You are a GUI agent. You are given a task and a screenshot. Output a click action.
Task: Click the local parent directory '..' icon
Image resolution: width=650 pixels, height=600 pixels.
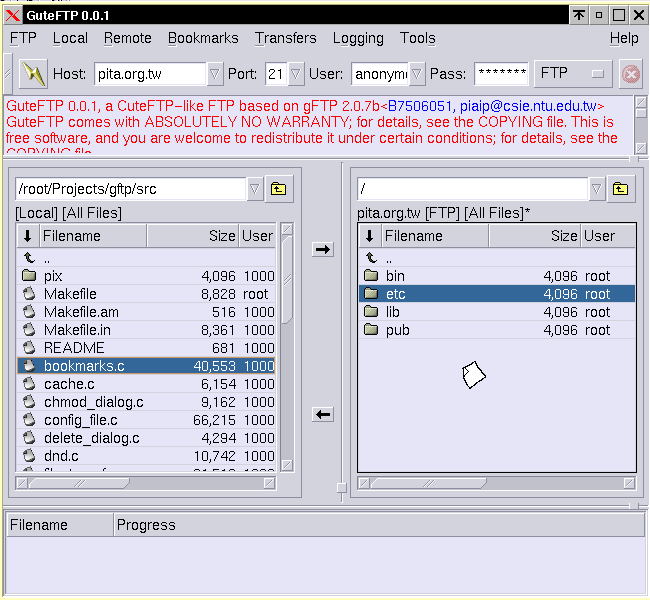click(29, 258)
